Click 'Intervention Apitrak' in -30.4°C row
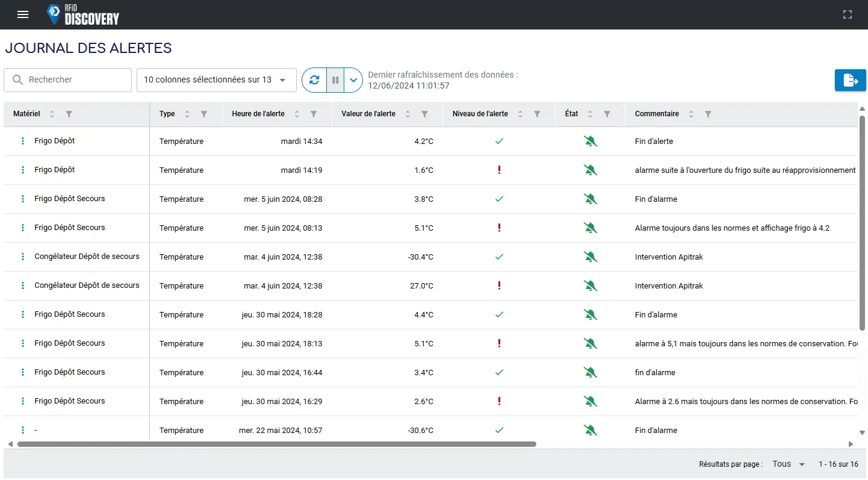The image size is (868, 480). (669, 257)
